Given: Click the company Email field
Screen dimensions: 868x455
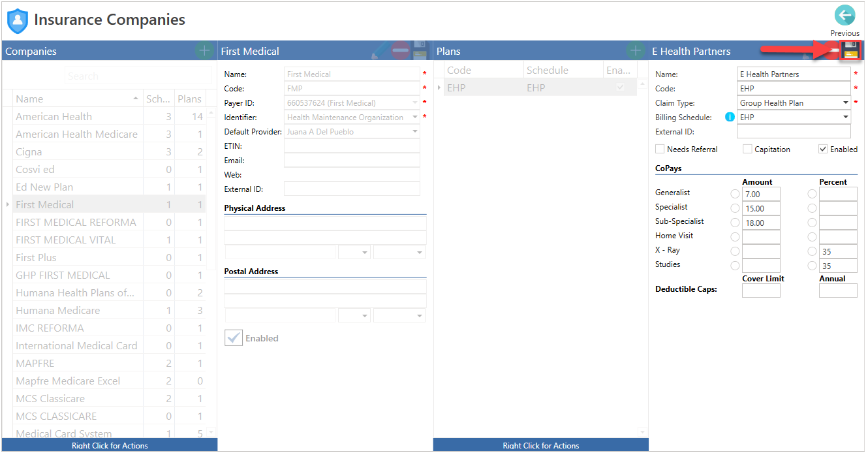Looking at the screenshot, I should point(352,161).
